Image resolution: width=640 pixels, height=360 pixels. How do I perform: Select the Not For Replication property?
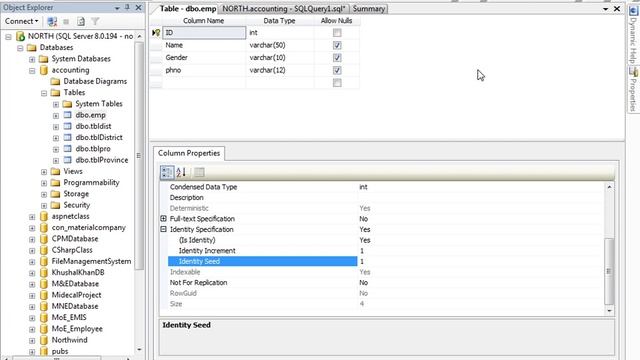(262, 282)
